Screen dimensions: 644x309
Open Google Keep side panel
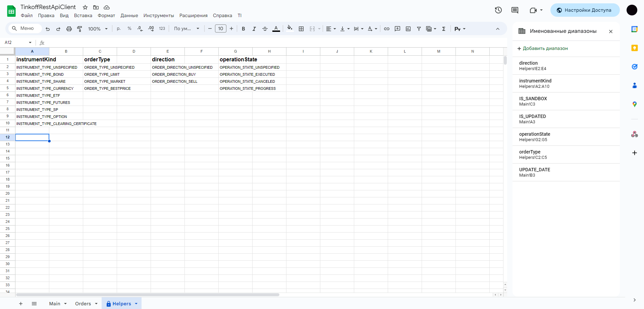click(635, 48)
